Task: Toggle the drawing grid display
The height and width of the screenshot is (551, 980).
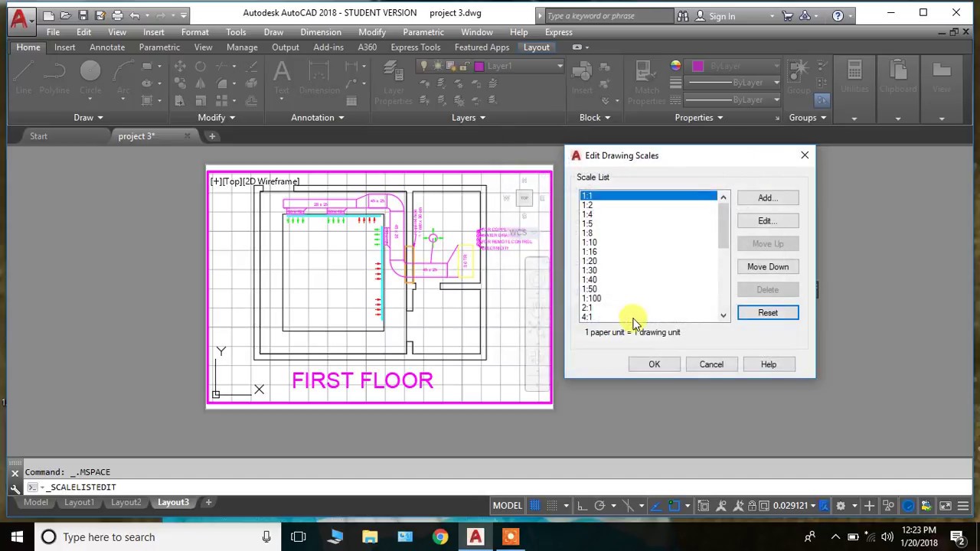Action: pyautogui.click(x=534, y=506)
